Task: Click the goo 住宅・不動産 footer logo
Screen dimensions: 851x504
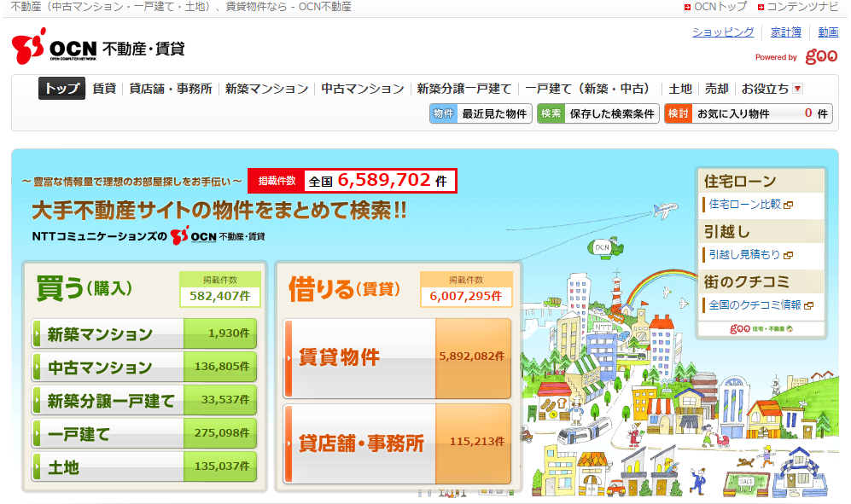Action: click(761, 329)
